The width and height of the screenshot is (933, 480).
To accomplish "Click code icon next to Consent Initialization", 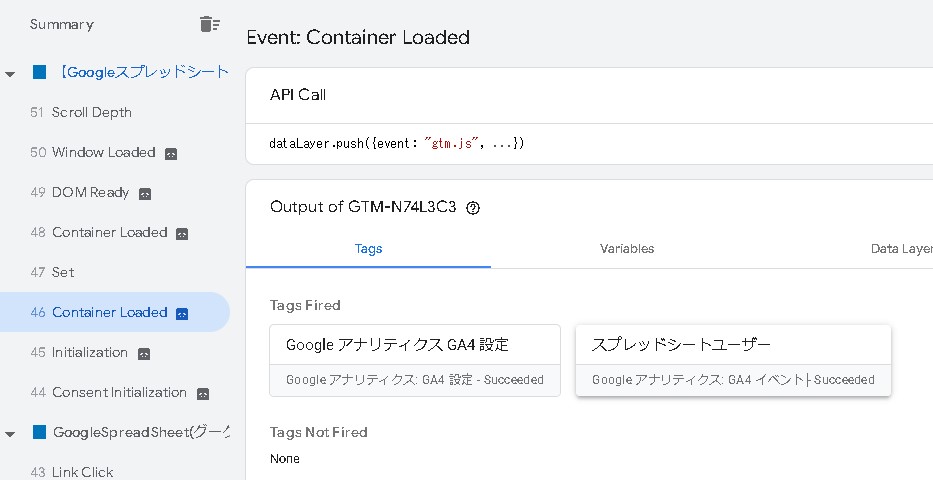I will click(203, 394).
